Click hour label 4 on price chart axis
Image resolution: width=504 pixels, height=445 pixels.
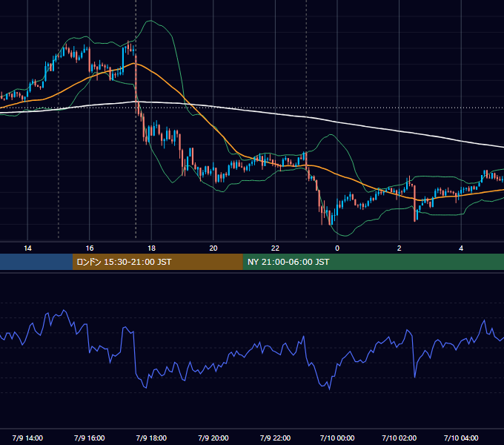(x=461, y=248)
